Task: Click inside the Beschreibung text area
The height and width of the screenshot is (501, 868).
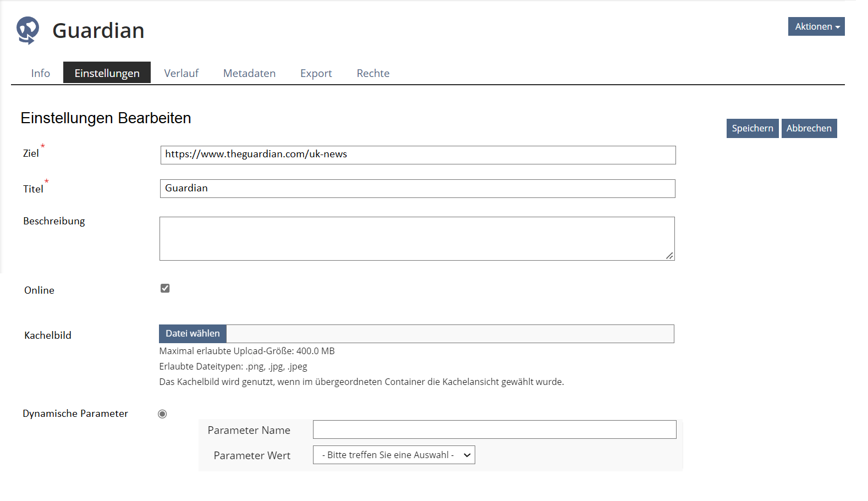Action: [x=416, y=238]
